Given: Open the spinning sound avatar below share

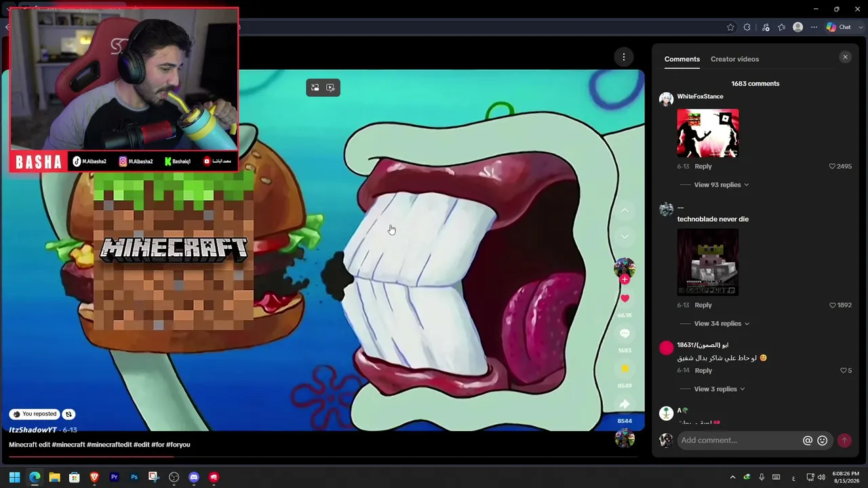Looking at the screenshot, I should (x=625, y=439).
